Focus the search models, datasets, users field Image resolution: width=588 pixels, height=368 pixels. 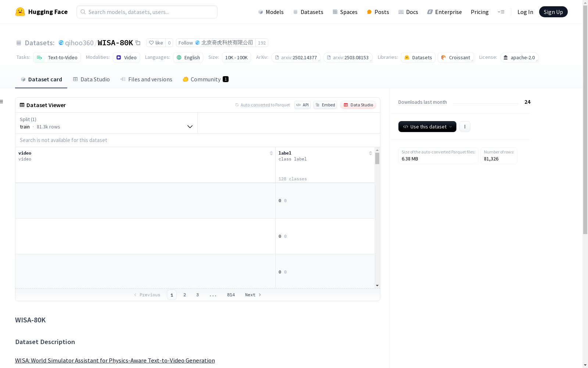[147, 12]
